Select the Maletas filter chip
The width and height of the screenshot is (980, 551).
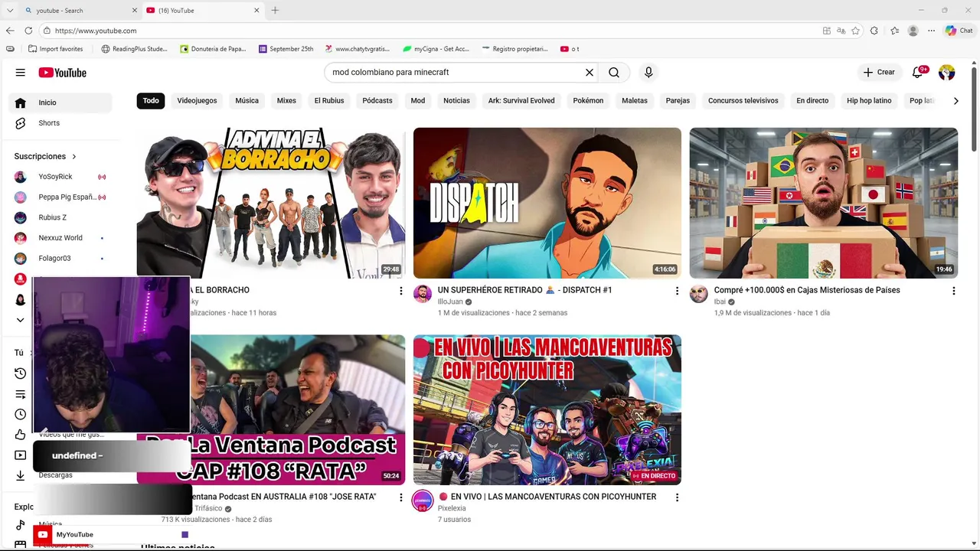click(635, 101)
